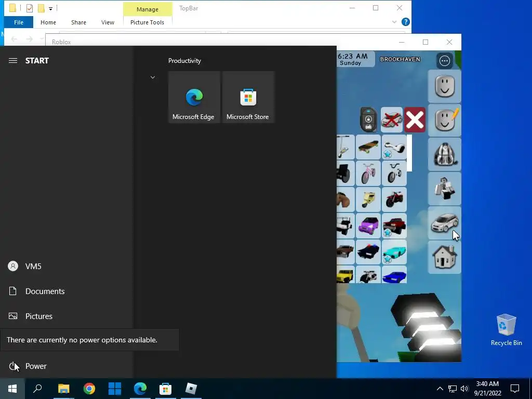Spawn the skateboard vehicle
The height and width of the screenshot is (399, 532).
point(368,147)
